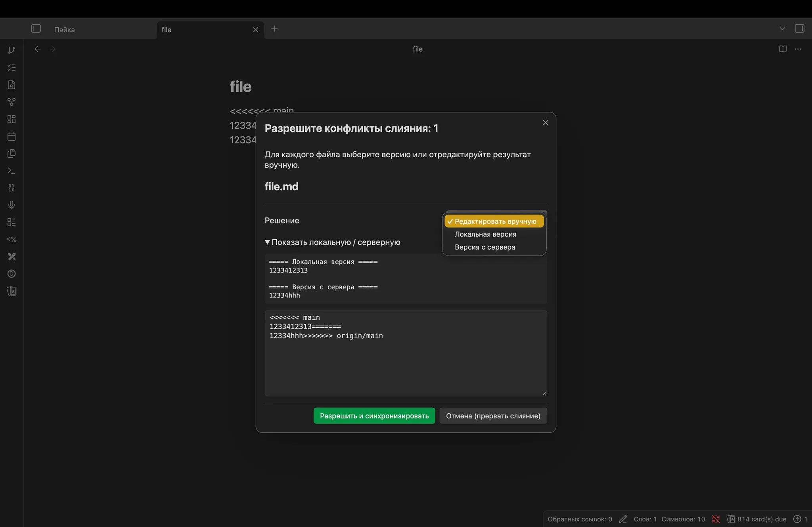Close the merge conflict dialog
The image size is (812, 527).
coord(546,123)
